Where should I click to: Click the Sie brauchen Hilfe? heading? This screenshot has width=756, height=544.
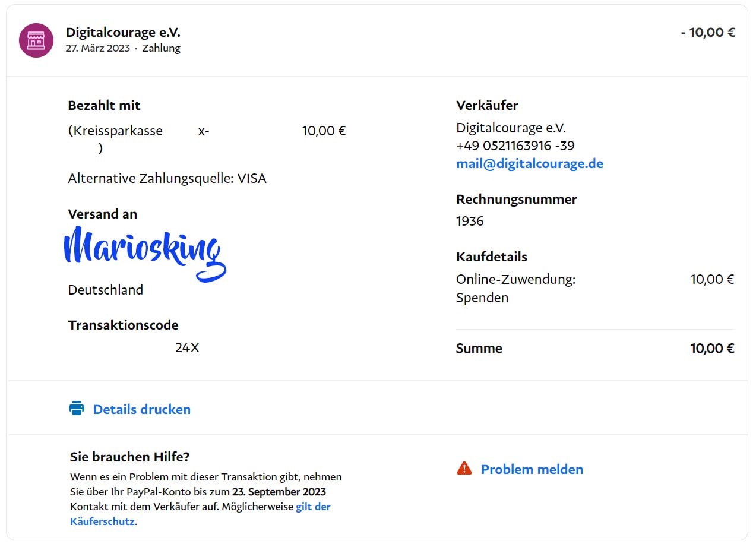[129, 457]
